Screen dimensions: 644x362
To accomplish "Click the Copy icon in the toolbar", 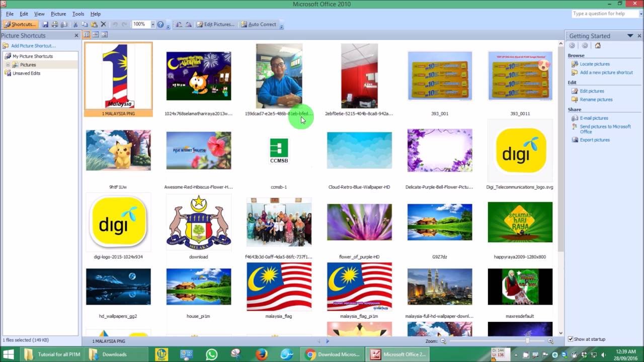I will click(85, 24).
